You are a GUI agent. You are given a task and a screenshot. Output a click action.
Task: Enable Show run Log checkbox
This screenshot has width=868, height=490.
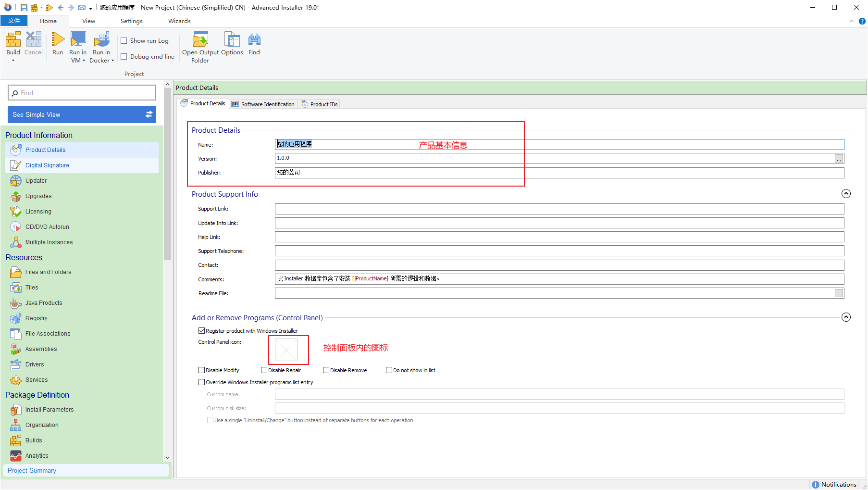pos(124,41)
